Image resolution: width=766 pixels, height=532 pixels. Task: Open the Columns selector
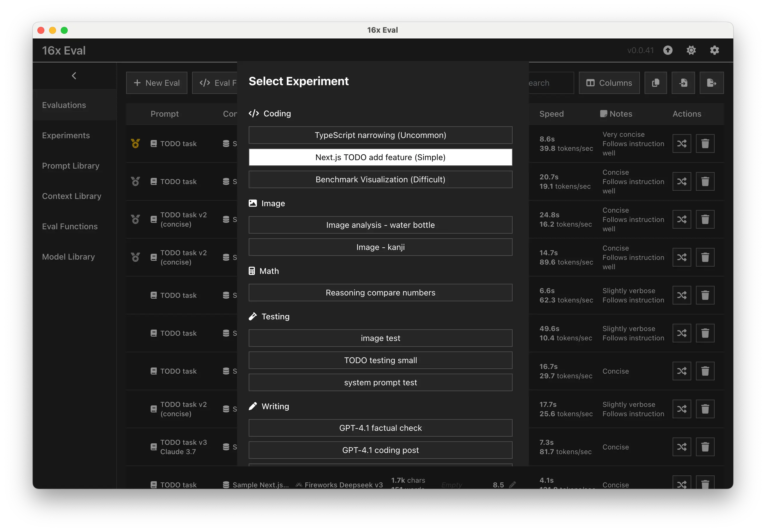609,83
